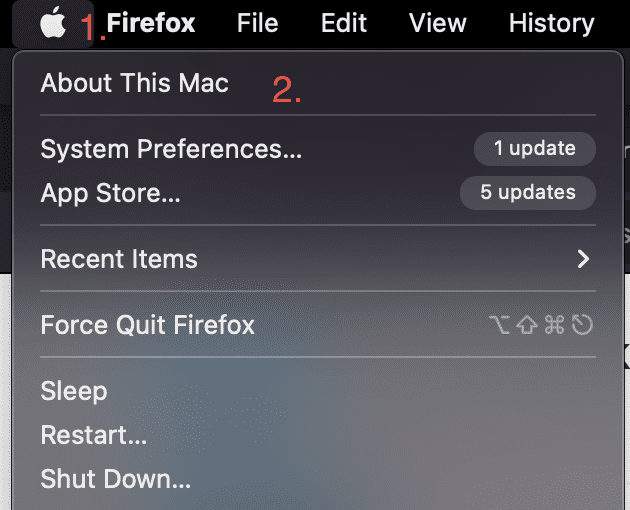Launch App Store from the Apple menu

pyautogui.click(x=110, y=194)
